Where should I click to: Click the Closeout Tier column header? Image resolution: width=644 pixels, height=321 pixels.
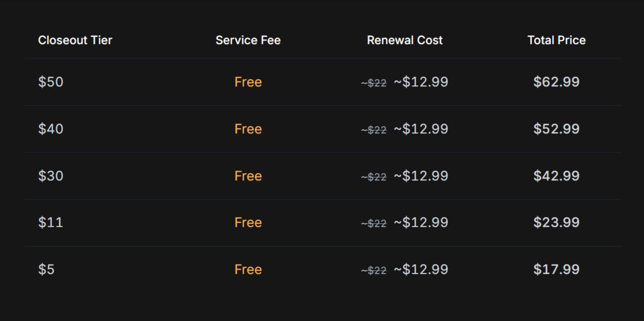[75, 40]
